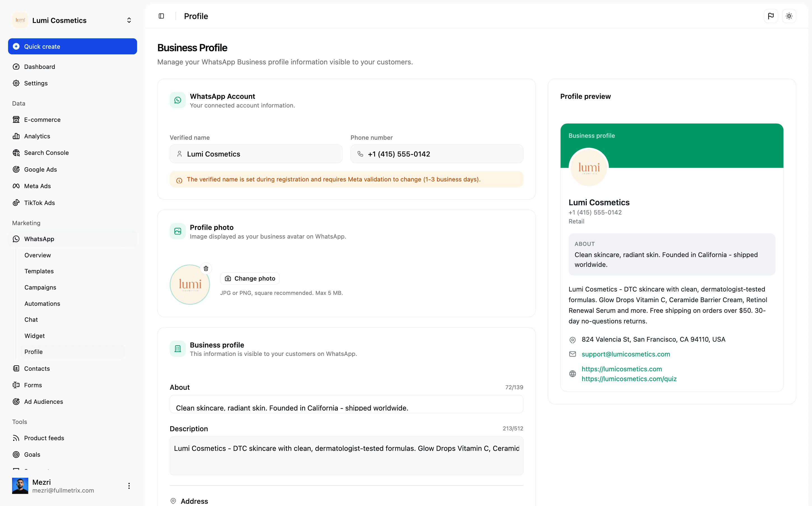This screenshot has width=812, height=506.
Task: Click the Ad Audiences target icon
Action: [16, 402]
